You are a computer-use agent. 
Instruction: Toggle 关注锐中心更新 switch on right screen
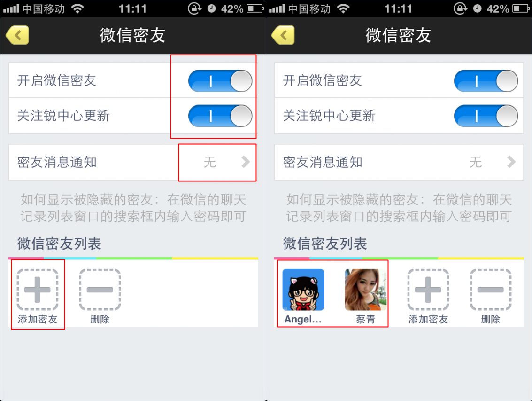pyautogui.click(x=486, y=116)
